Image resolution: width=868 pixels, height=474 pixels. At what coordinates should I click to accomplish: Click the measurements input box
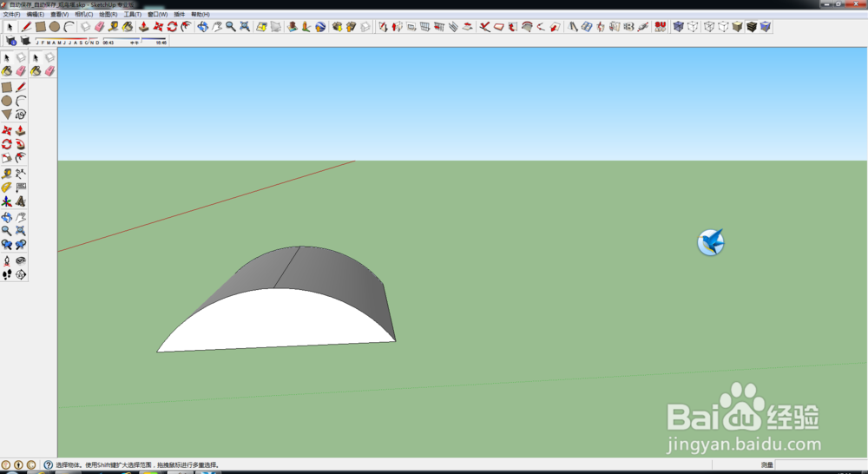click(820, 465)
